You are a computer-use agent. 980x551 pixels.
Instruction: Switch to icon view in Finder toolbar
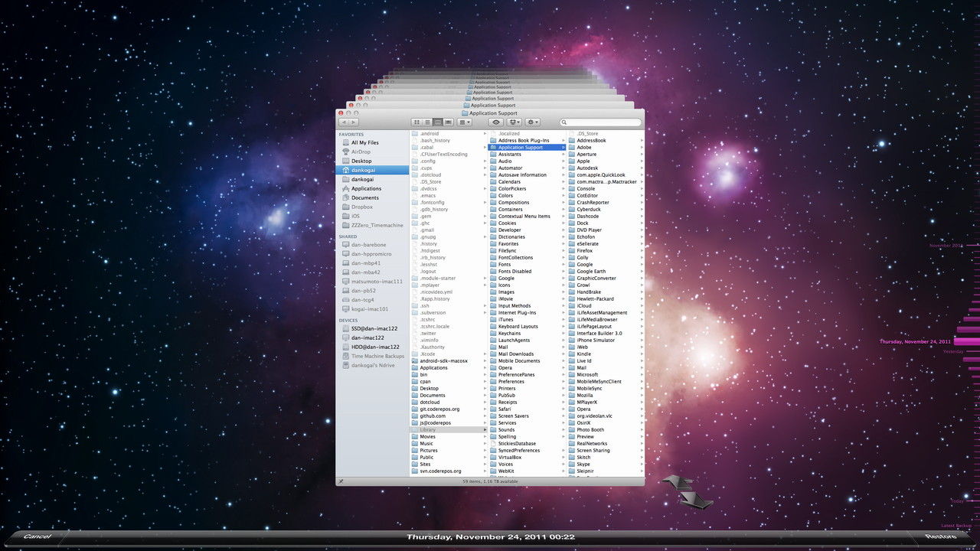point(416,122)
